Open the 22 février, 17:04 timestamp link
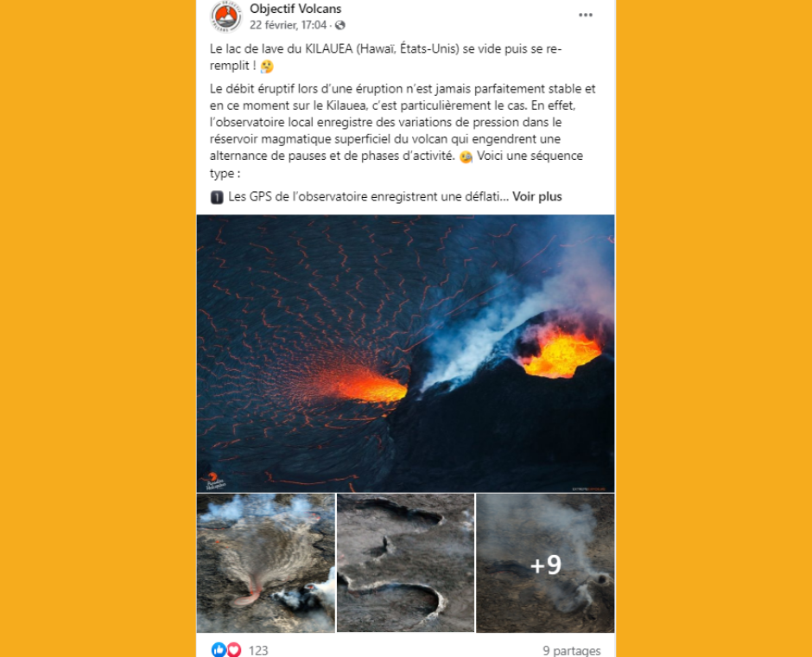 [x=288, y=25]
